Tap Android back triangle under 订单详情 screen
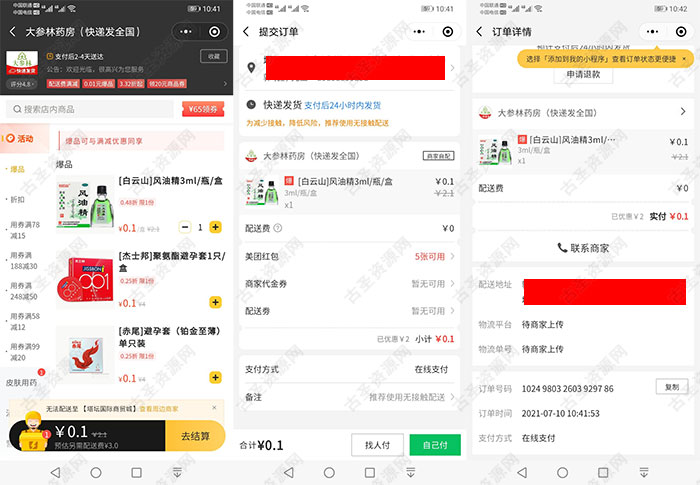700x485 pixels. (x=522, y=472)
